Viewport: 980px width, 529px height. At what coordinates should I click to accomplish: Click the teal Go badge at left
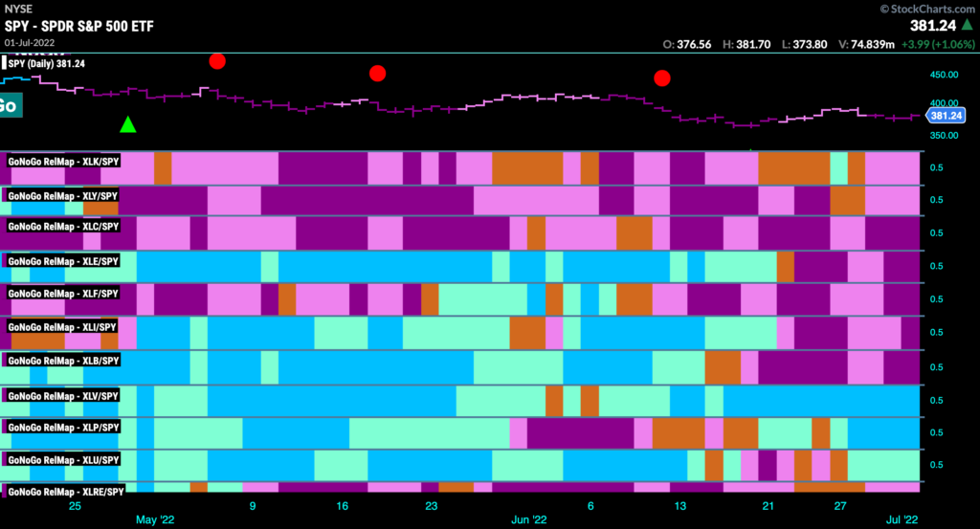(11, 105)
